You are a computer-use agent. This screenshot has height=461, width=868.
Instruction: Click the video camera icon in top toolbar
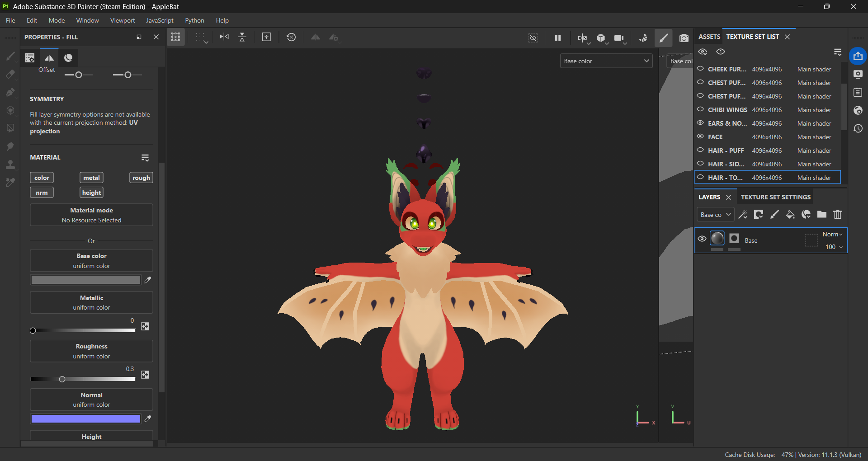coord(619,38)
